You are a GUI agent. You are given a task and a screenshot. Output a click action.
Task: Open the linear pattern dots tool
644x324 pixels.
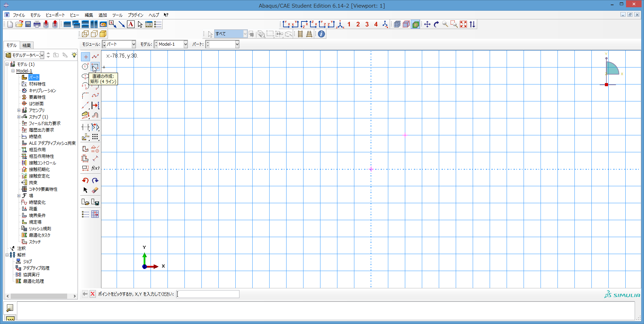95,137
